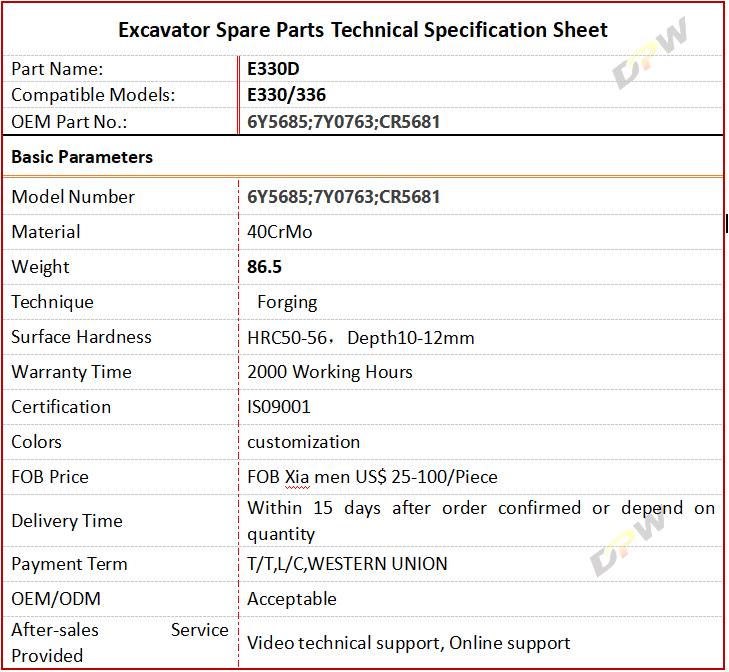Click the part name value E330D
The width and height of the screenshot is (729, 672).
[273, 69]
